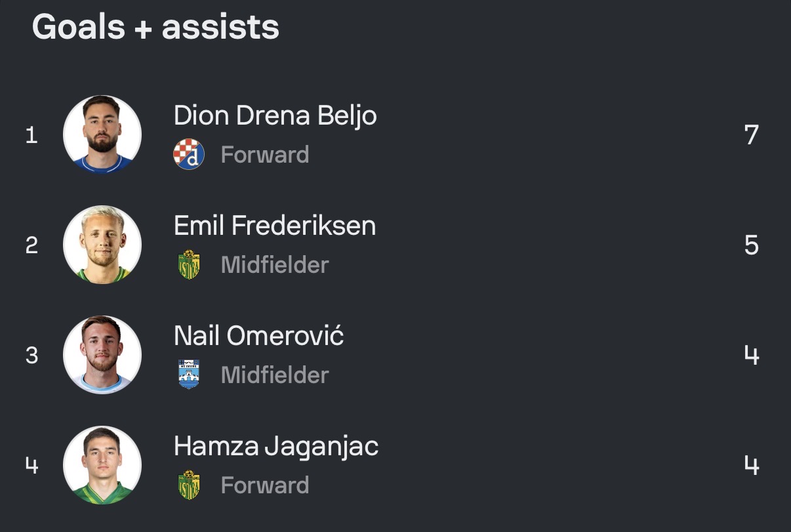The image size is (791, 532).
Task: Open Hamza Jaganjac's player photo
Action: pos(102,465)
